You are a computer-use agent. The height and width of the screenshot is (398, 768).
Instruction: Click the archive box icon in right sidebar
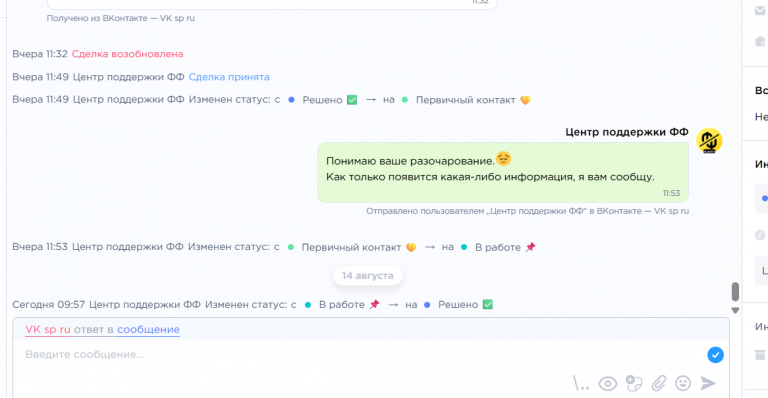760,355
